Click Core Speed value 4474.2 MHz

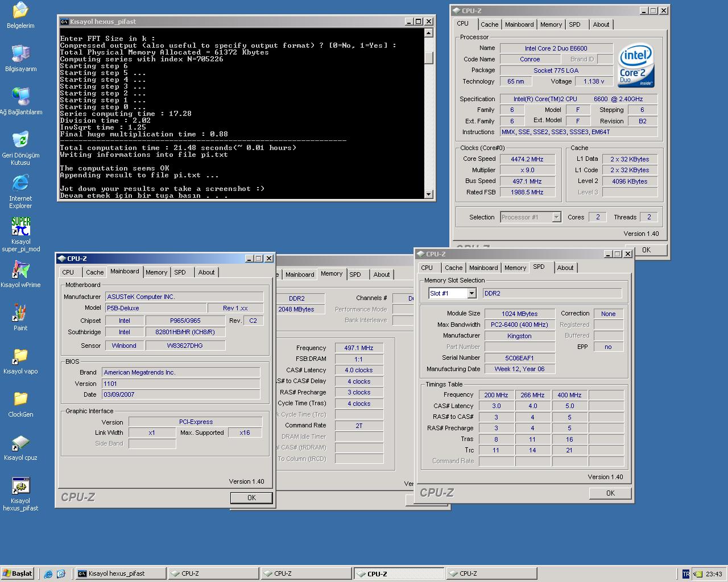coord(527,159)
